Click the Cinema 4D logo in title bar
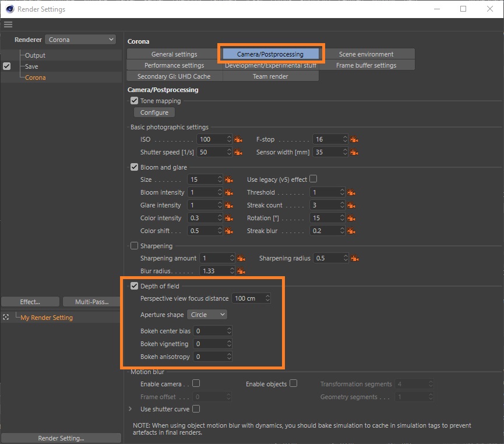The height and width of the screenshot is (444, 504). click(10, 9)
